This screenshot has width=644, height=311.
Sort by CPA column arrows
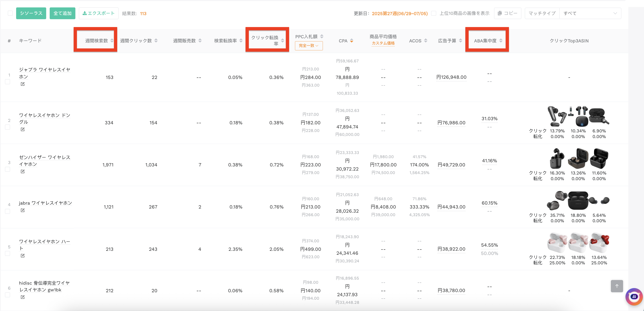pyautogui.click(x=351, y=41)
